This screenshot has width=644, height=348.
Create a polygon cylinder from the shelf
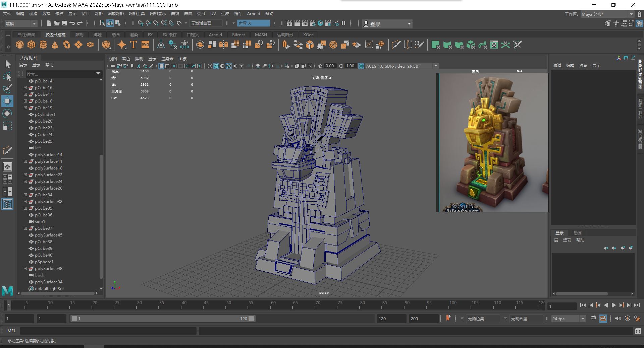tap(43, 45)
